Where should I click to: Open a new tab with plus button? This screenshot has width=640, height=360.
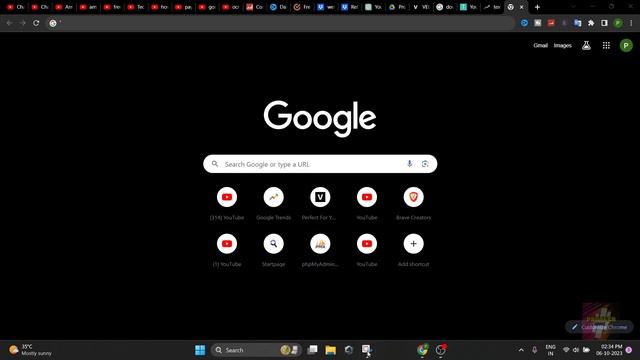537,7
